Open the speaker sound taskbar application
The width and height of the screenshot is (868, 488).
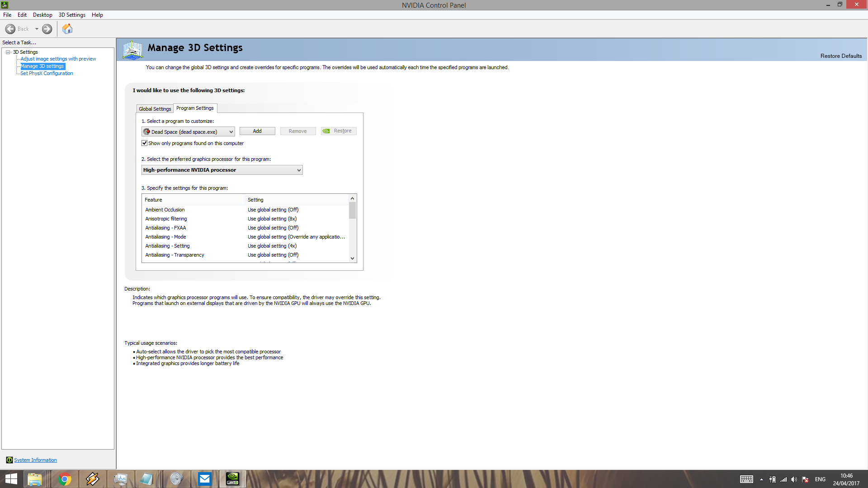(176, 479)
